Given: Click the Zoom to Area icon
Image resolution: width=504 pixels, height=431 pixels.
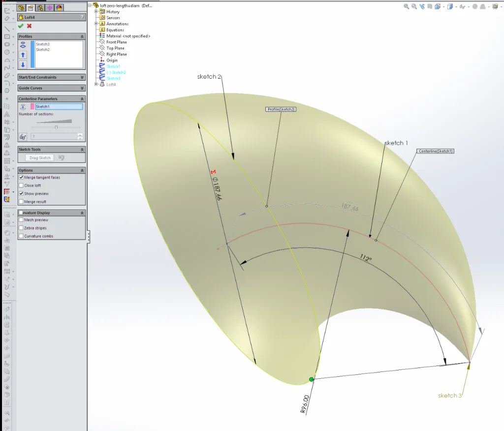Looking at the screenshot, I should coord(415,7).
